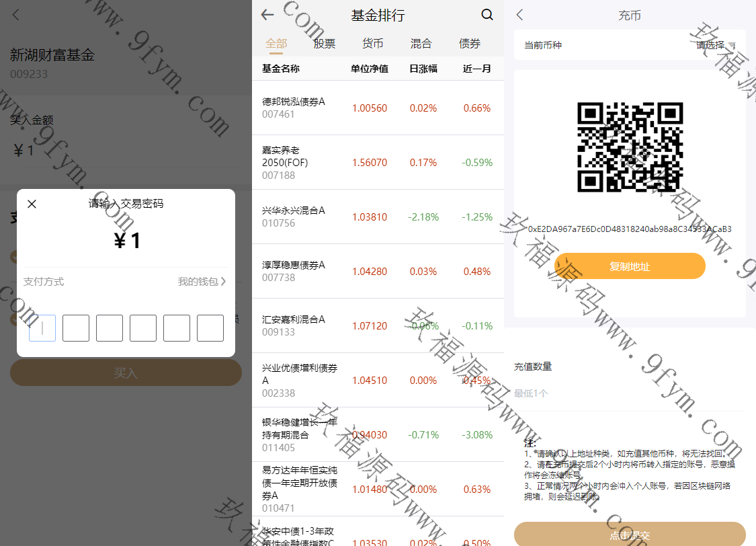
Task: Close the trade password dialog
Action: pyautogui.click(x=32, y=204)
